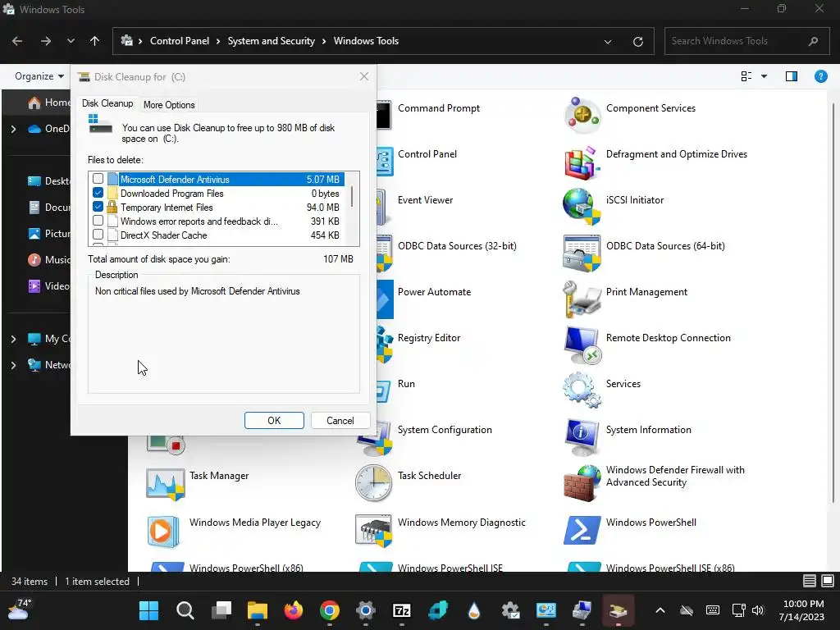Go back with the back arrow
The height and width of the screenshot is (630, 840).
click(x=17, y=41)
